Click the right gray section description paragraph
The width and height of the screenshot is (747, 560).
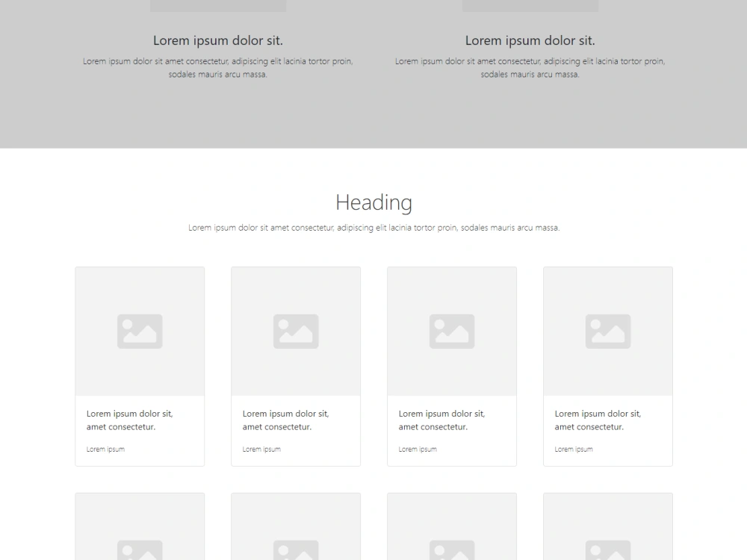tap(530, 68)
